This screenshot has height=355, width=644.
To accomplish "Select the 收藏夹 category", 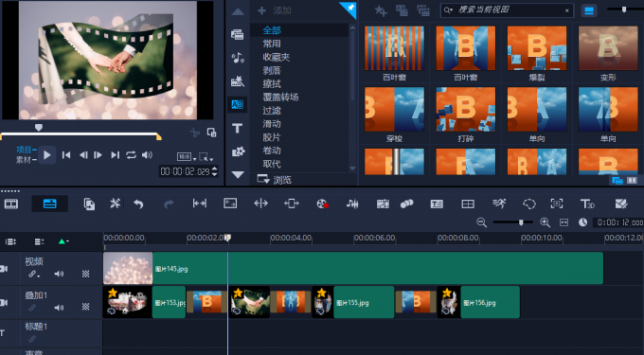I will pyautogui.click(x=276, y=57).
